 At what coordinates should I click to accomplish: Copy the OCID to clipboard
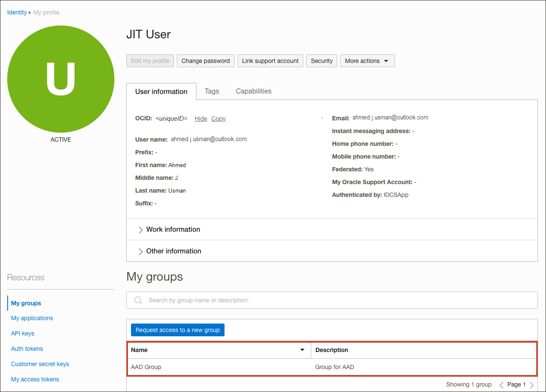pos(218,118)
